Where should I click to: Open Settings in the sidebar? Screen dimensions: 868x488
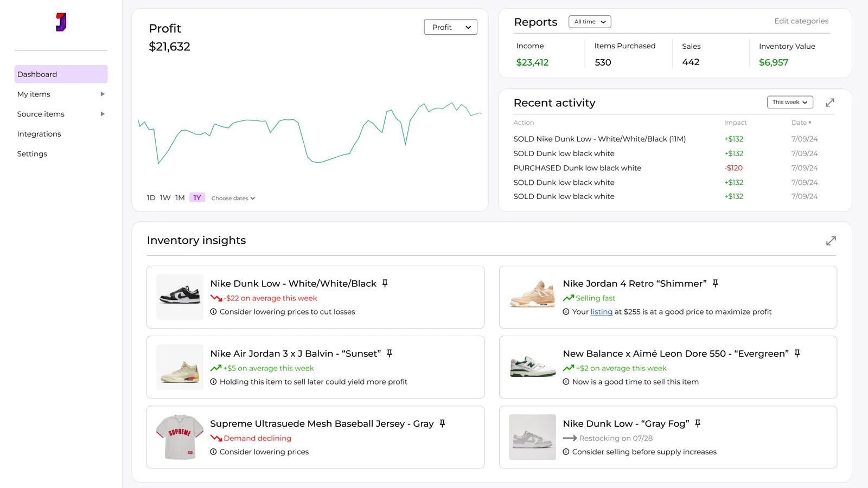pos(32,154)
